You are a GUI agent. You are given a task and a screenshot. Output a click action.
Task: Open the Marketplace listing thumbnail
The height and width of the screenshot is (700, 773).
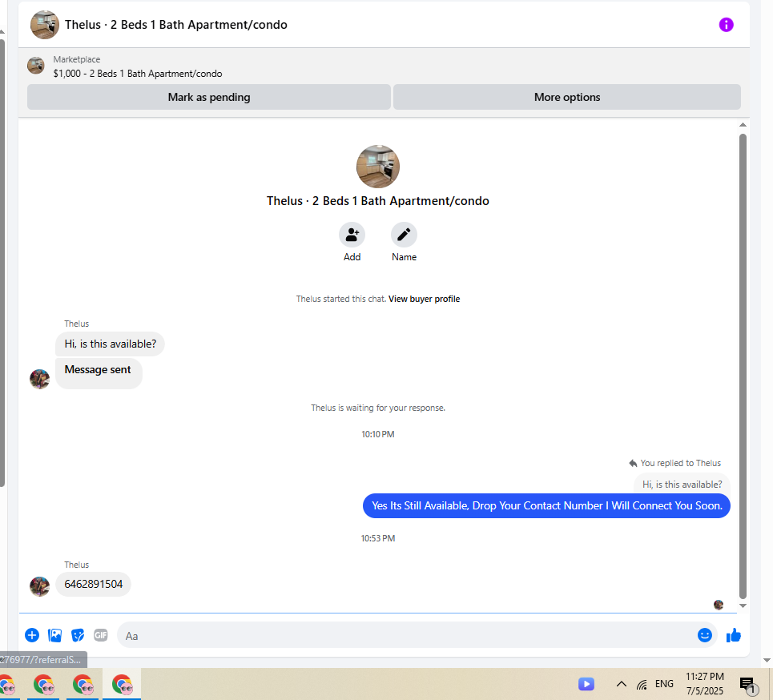coord(35,66)
